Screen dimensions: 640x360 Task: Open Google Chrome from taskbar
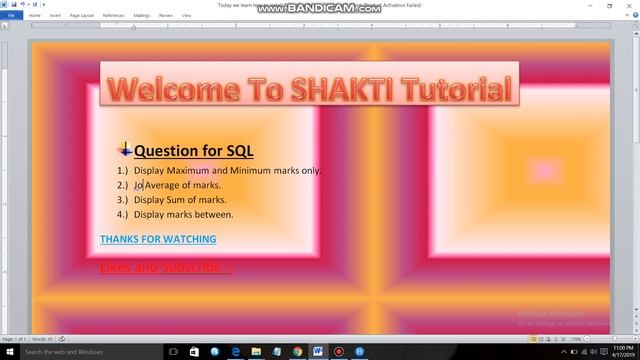click(298, 352)
